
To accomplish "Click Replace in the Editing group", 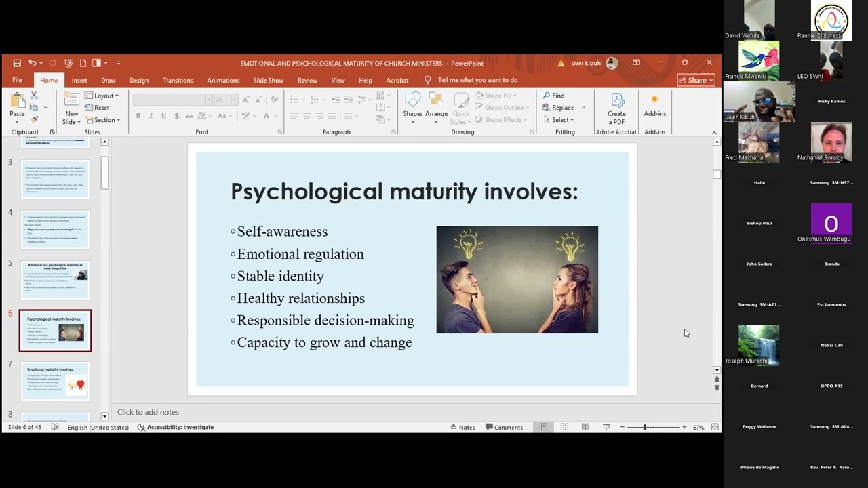I will tap(559, 108).
